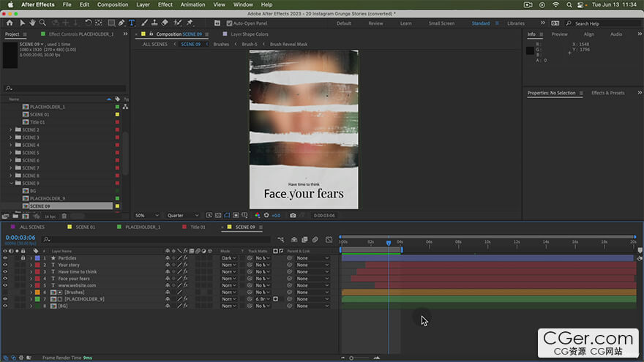The image size is (644, 362).
Task: Take a snapshot with the camera icon
Action: click(293, 216)
